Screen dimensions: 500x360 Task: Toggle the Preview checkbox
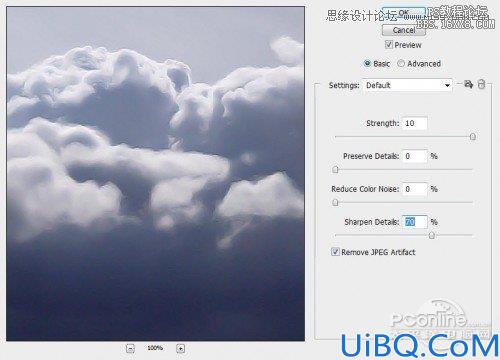click(389, 45)
